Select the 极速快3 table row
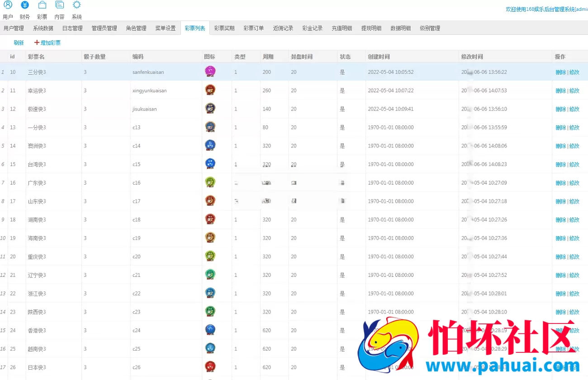 click(294, 109)
